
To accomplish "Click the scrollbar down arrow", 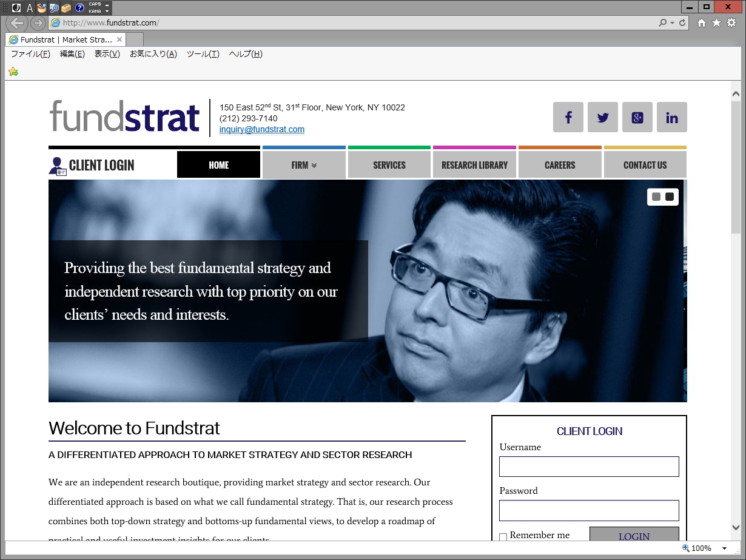I will pyautogui.click(x=736, y=527).
